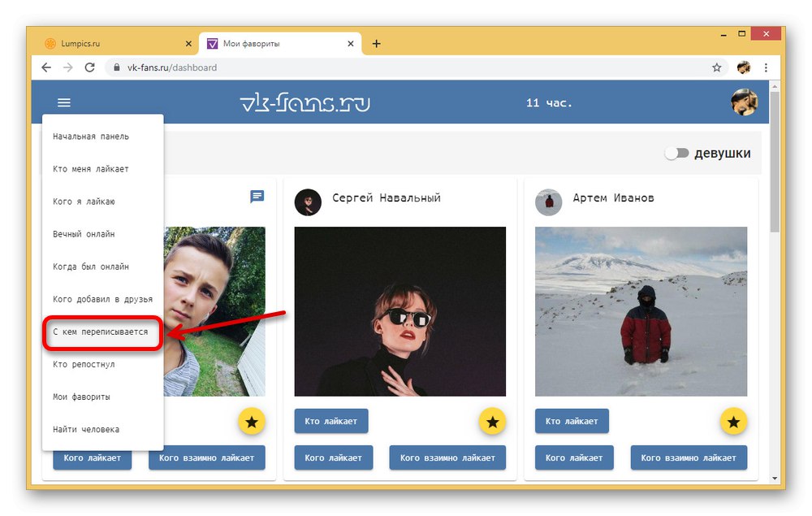
Task: Star Артем Иванов as favorite
Action: pos(733,422)
